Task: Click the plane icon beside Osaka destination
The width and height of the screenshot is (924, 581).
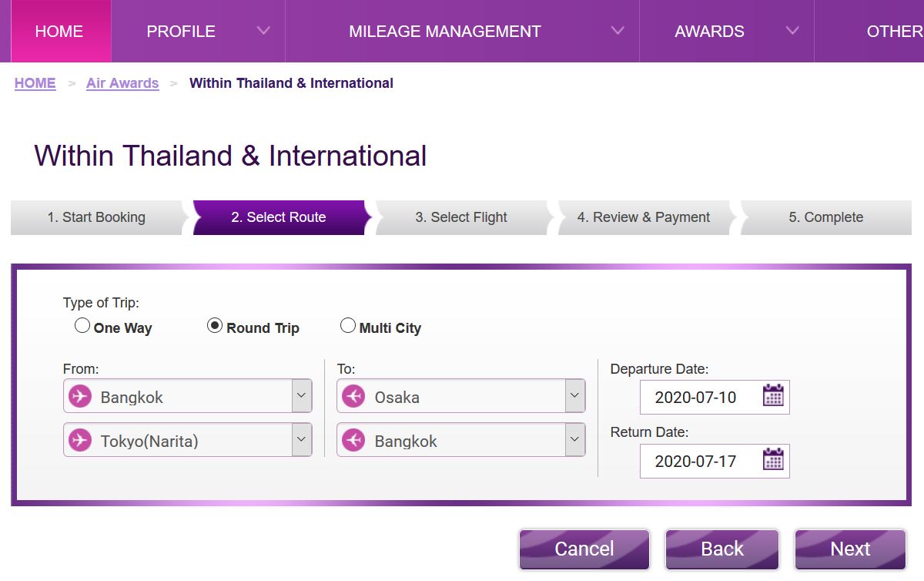Action: (x=353, y=397)
